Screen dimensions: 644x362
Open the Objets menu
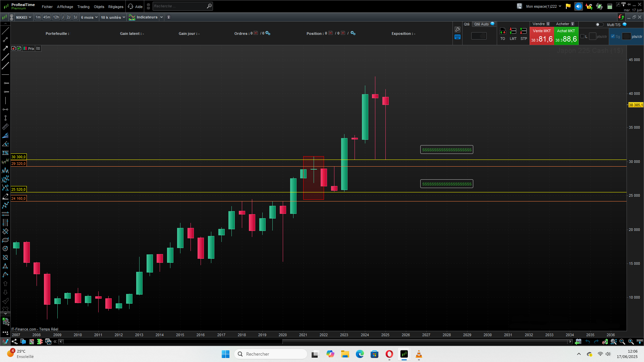pos(99,7)
